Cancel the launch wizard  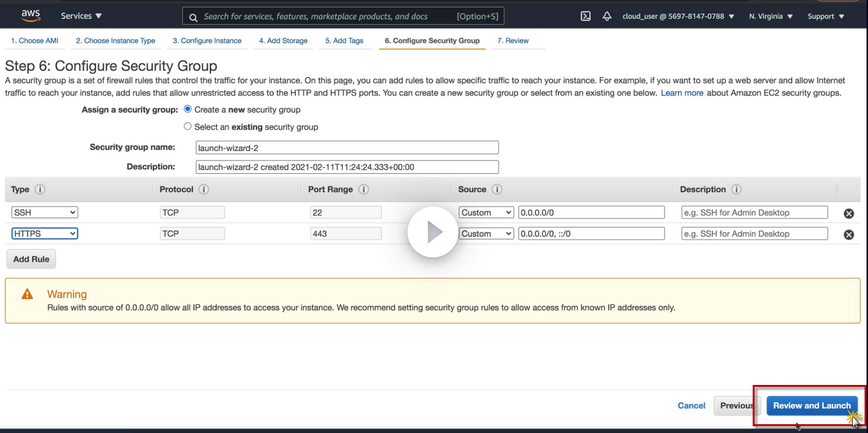pos(691,406)
